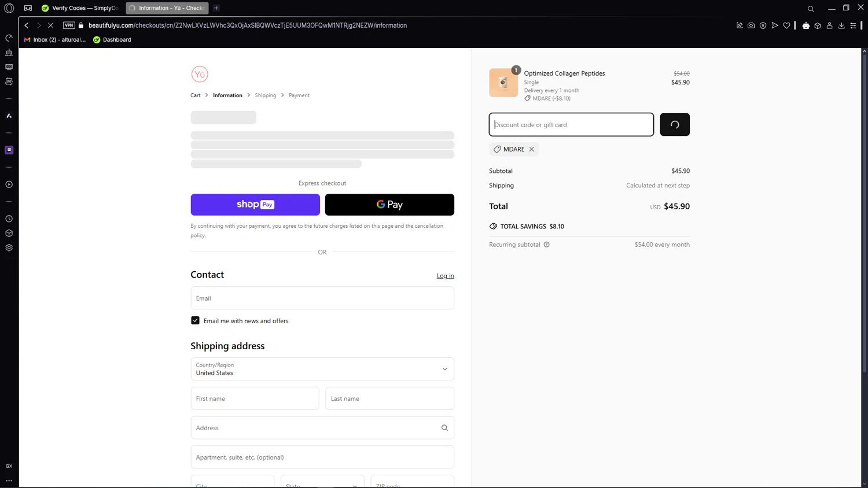
Task: Click the Optimized Collagen Peptides product thumbnail
Action: 503,83
